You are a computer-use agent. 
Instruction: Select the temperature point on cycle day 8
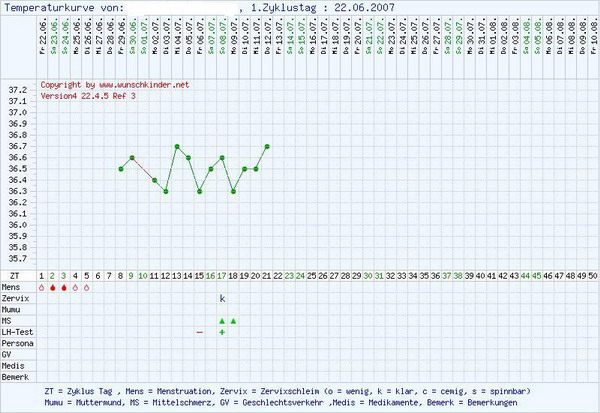(121, 169)
